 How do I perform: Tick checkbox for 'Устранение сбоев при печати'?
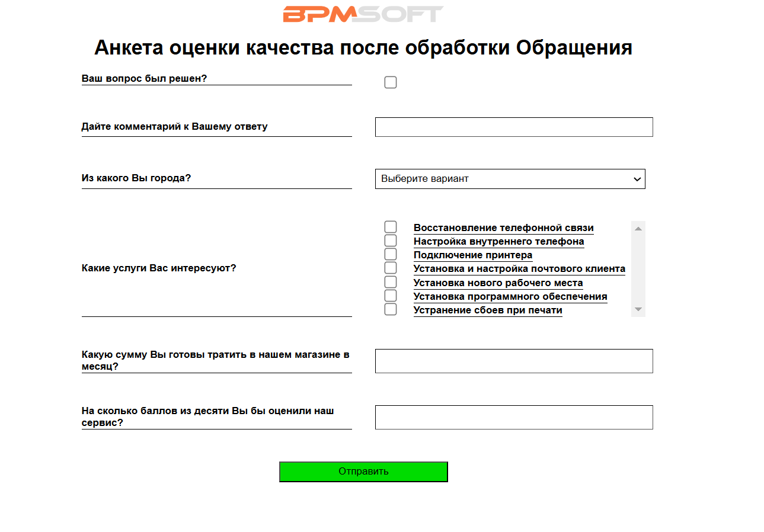(x=390, y=309)
